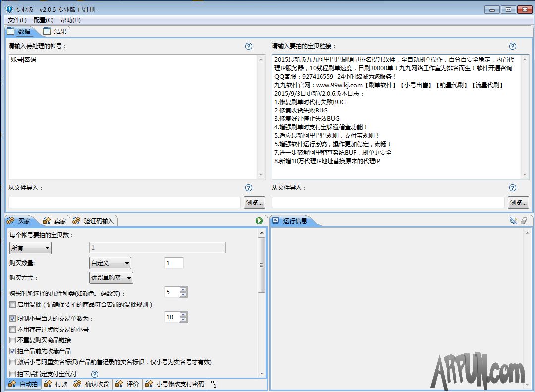
Task: Open help for account input area
Action: click(x=249, y=46)
